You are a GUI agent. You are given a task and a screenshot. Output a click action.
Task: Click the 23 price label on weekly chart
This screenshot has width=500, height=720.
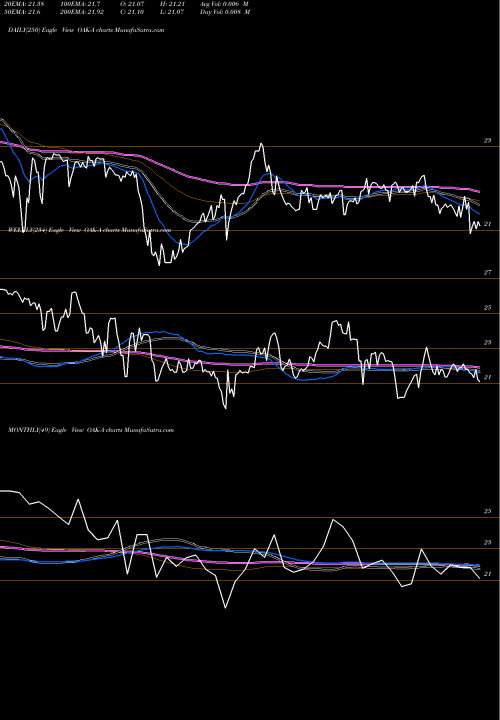[488, 343]
